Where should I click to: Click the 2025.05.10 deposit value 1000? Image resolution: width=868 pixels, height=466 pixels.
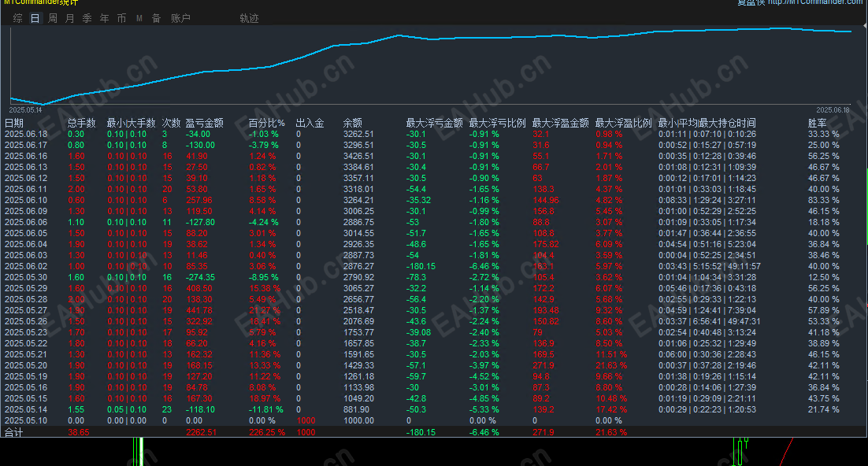[306, 420]
